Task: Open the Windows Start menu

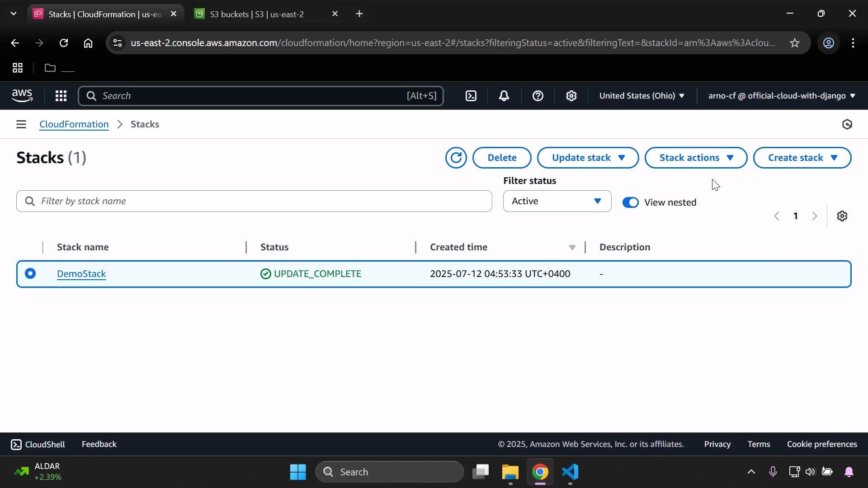Action: 298,472
